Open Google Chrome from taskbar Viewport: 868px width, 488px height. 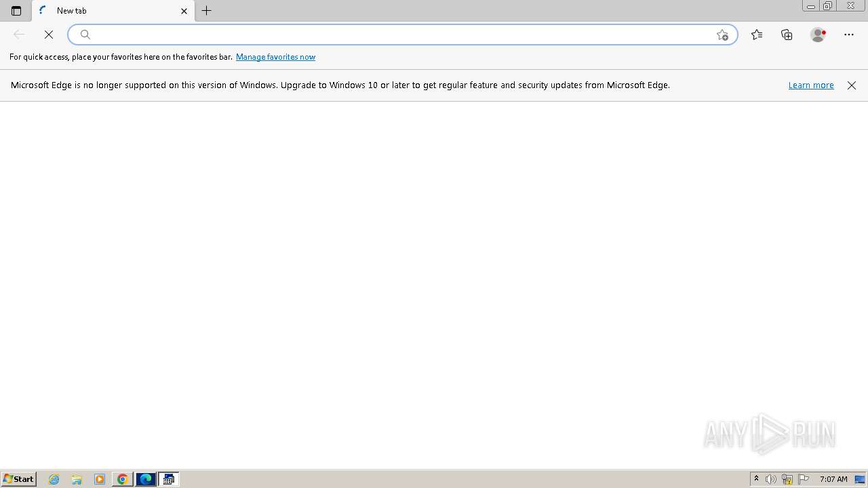pos(123,479)
